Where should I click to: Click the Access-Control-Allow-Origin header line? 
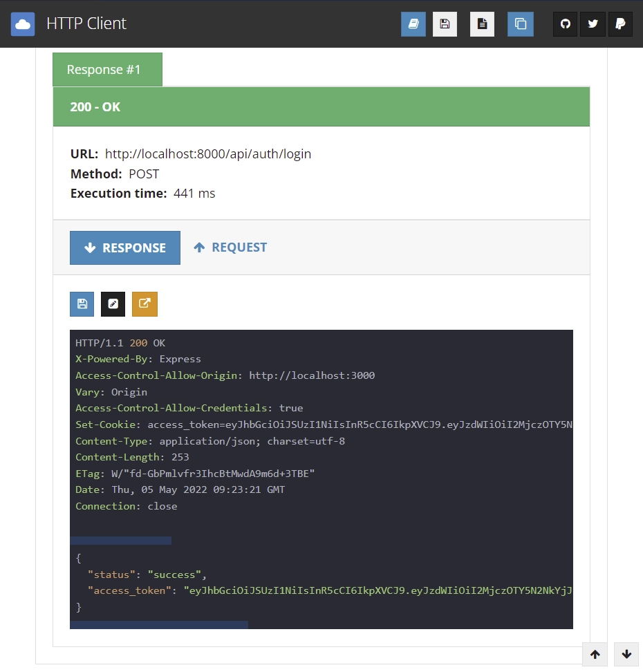coord(225,375)
